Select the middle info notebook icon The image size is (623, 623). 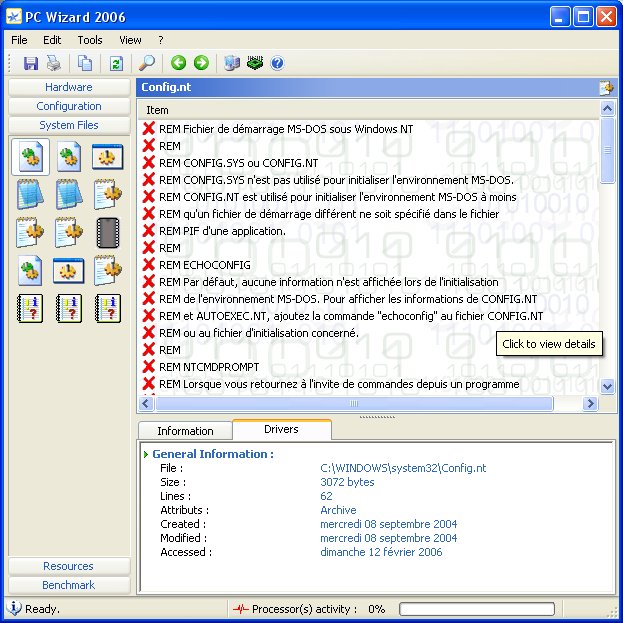point(69,308)
